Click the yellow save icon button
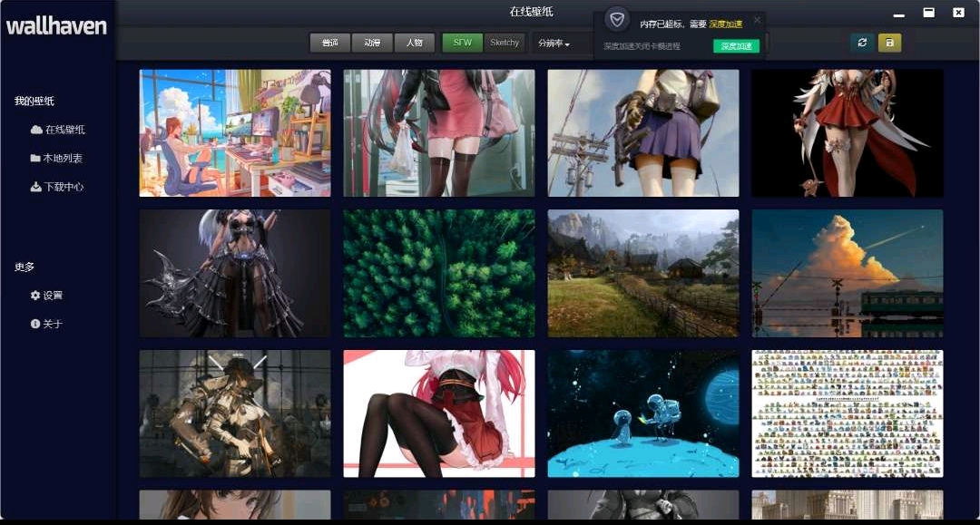Viewport: 980px width, 525px height. (889, 43)
